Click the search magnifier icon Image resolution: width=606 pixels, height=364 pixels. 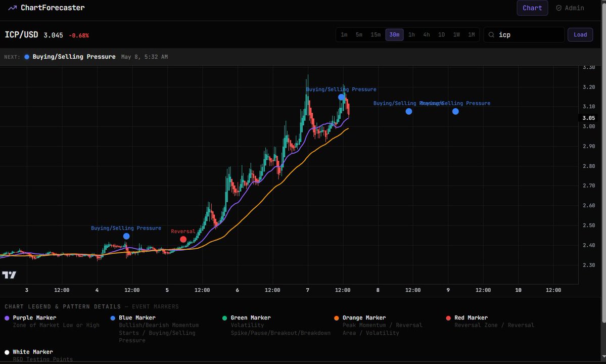click(491, 35)
